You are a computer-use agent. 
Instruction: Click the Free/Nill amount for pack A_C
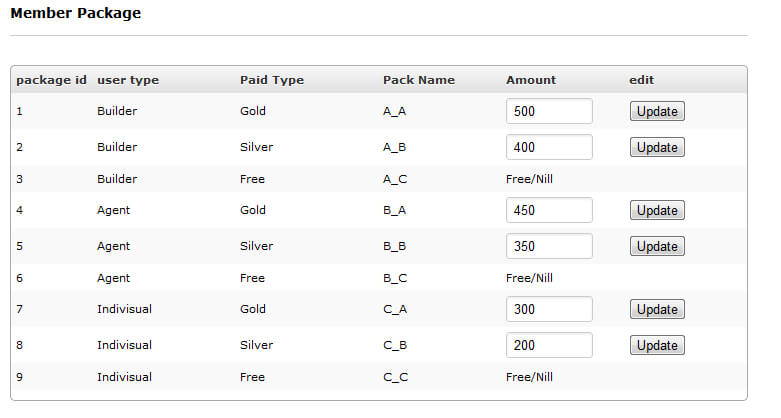530,179
